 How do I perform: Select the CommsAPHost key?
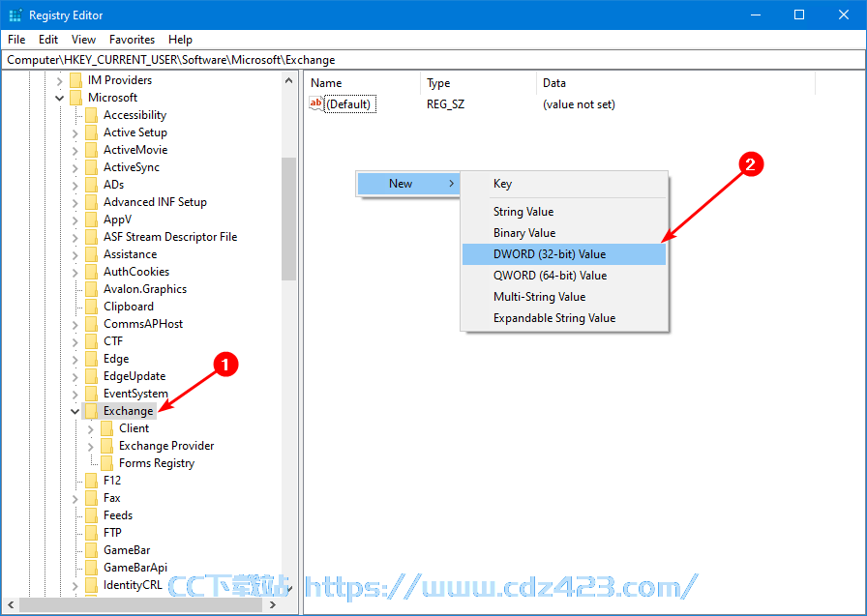(x=143, y=324)
